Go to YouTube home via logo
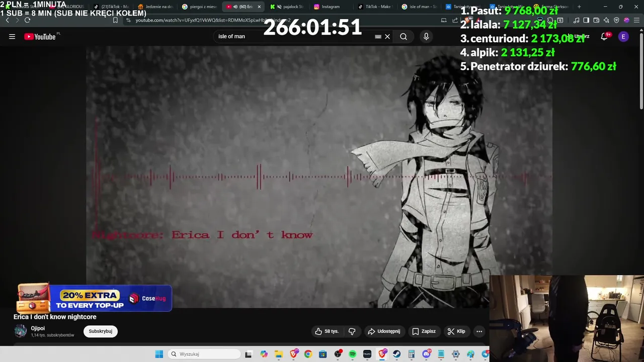Viewport: 644px width, 362px height. [x=40, y=37]
